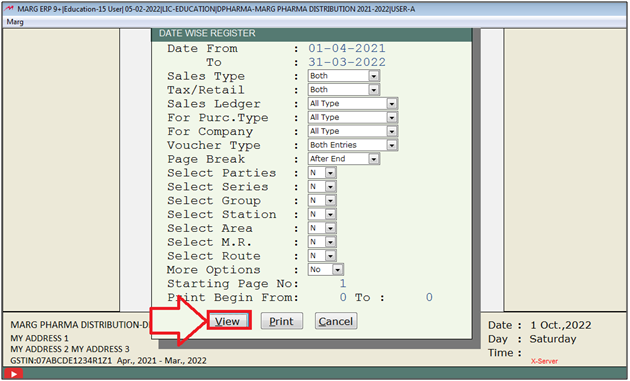Open the Page Break dropdown
This screenshot has height=381, width=630.
click(x=374, y=159)
